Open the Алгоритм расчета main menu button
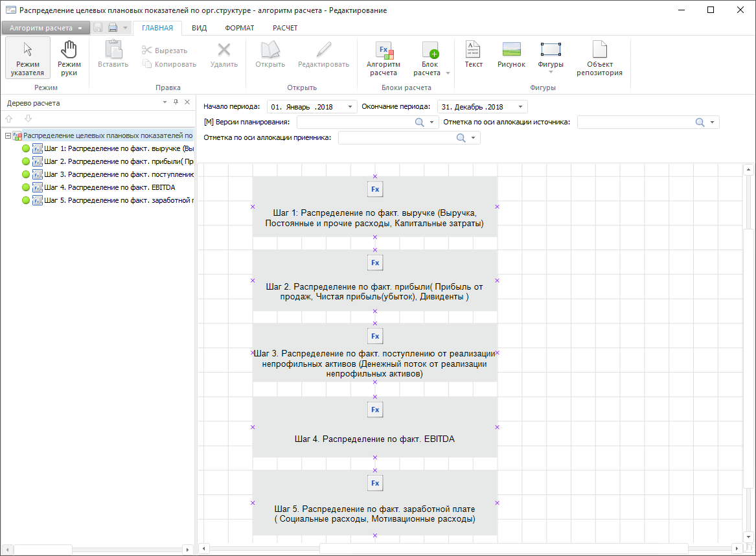 click(x=45, y=28)
